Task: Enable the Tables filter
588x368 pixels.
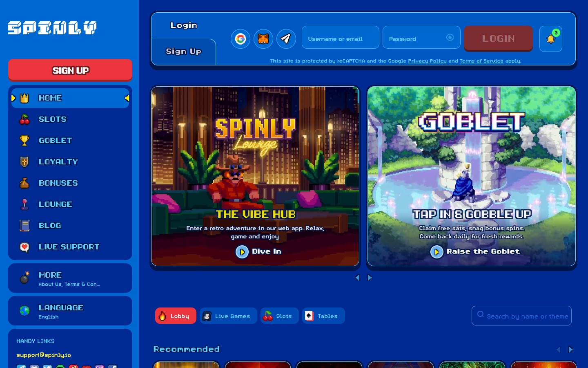Action: pos(323,316)
